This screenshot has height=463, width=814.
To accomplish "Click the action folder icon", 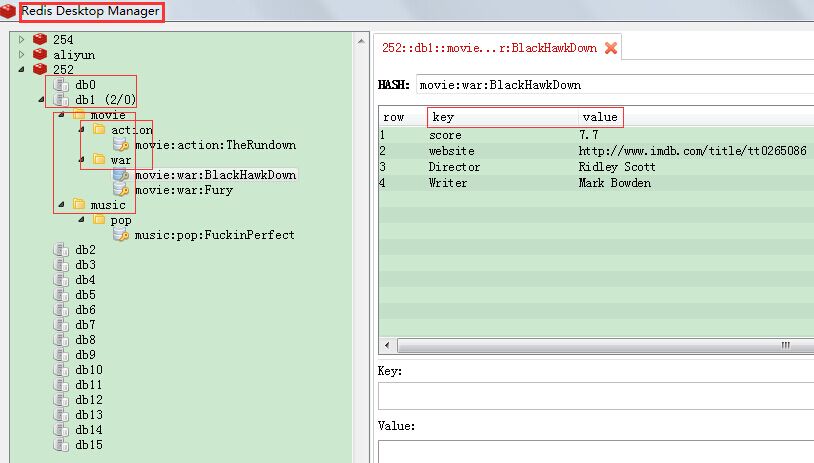I will [99, 129].
